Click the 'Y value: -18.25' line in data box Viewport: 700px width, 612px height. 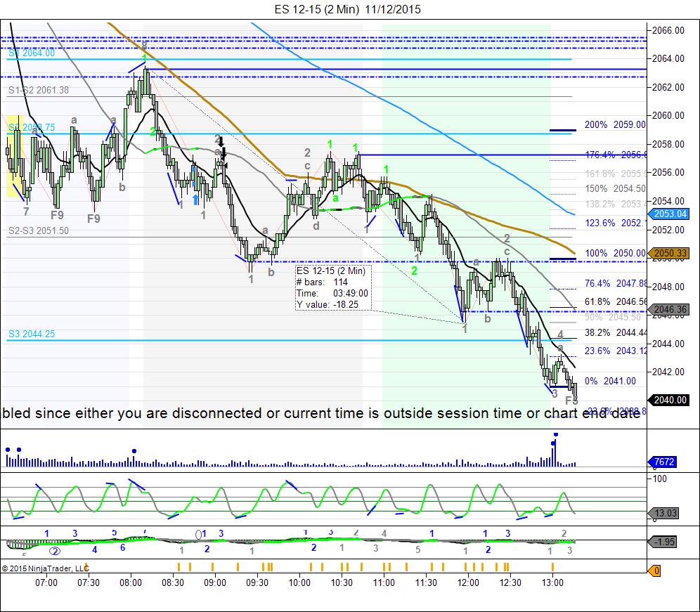click(x=328, y=304)
